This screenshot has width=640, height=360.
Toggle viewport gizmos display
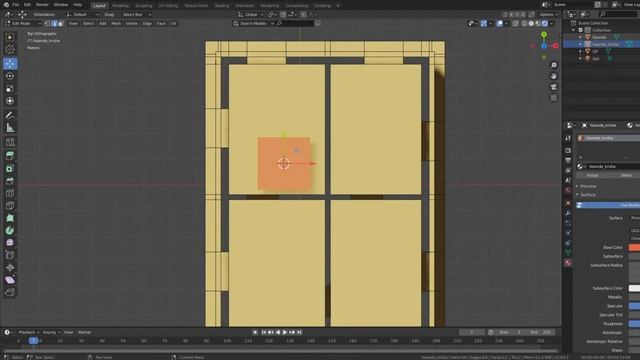pos(484,24)
